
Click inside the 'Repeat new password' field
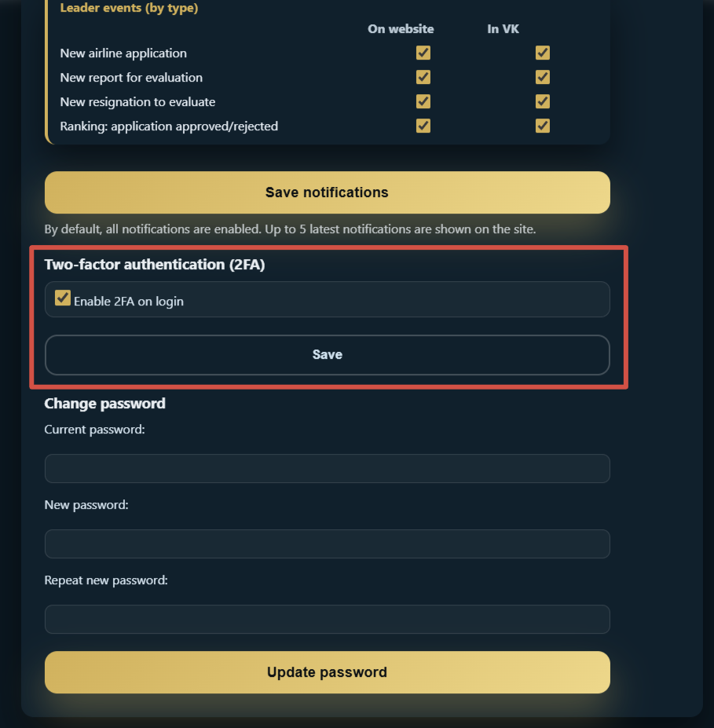pyautogui.click(x=327, y=619)
